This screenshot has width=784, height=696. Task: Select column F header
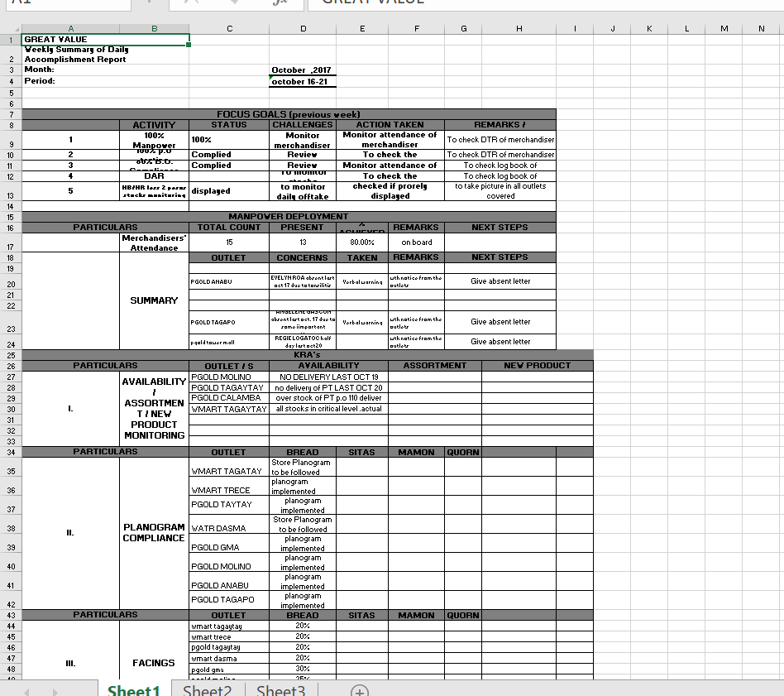[417, 29]
